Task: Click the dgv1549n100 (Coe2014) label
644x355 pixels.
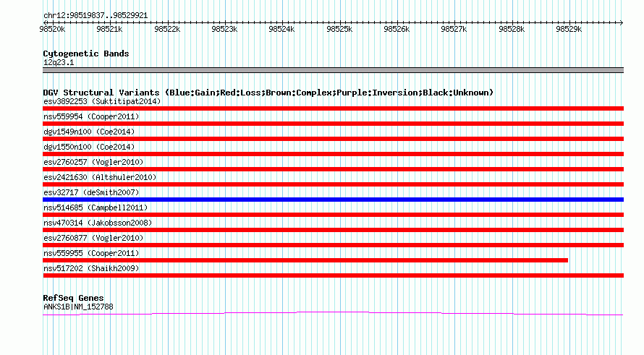Action: [x=89, y=132]
